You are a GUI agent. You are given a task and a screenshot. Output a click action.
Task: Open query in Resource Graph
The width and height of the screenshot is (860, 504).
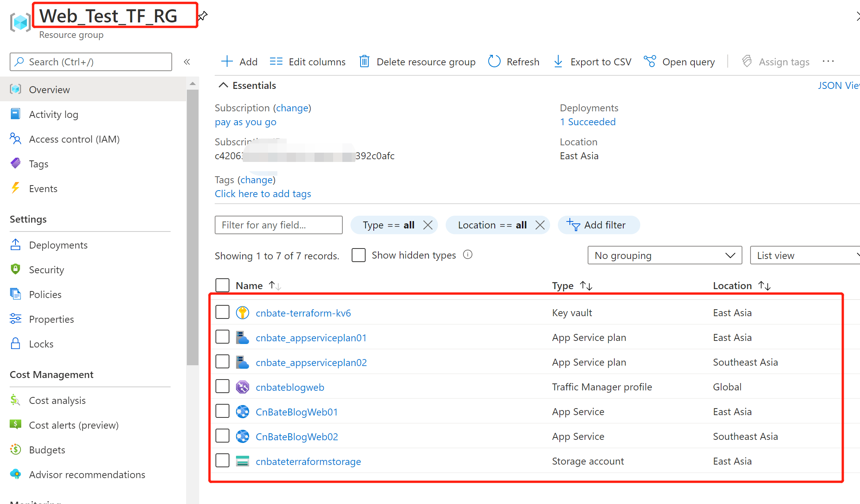(679, 62)
